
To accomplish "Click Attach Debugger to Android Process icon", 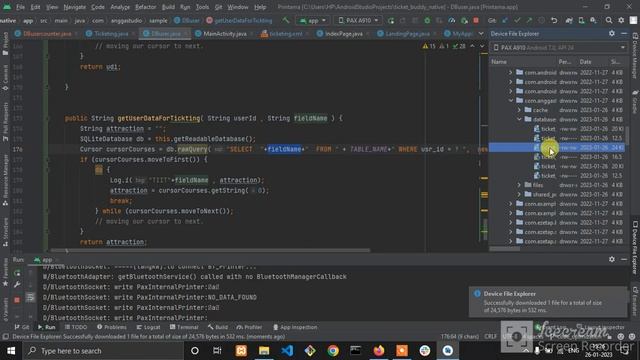I will coord(464,20).
